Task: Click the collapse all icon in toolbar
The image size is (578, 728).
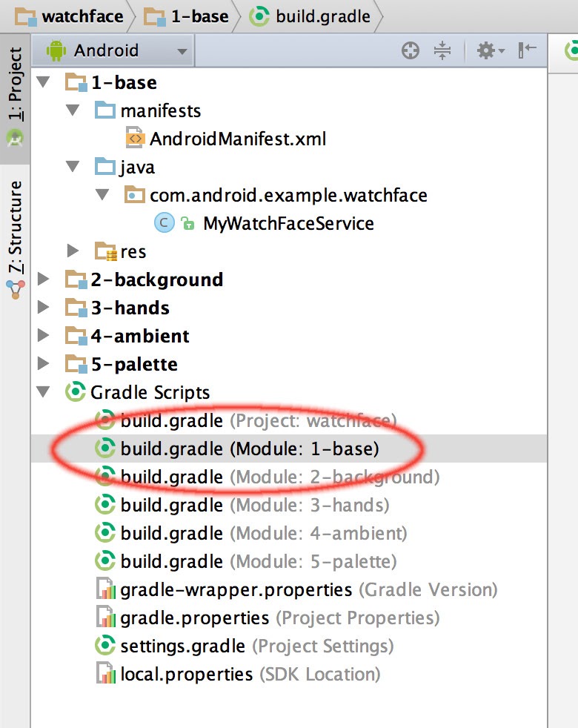Action: 442,51
